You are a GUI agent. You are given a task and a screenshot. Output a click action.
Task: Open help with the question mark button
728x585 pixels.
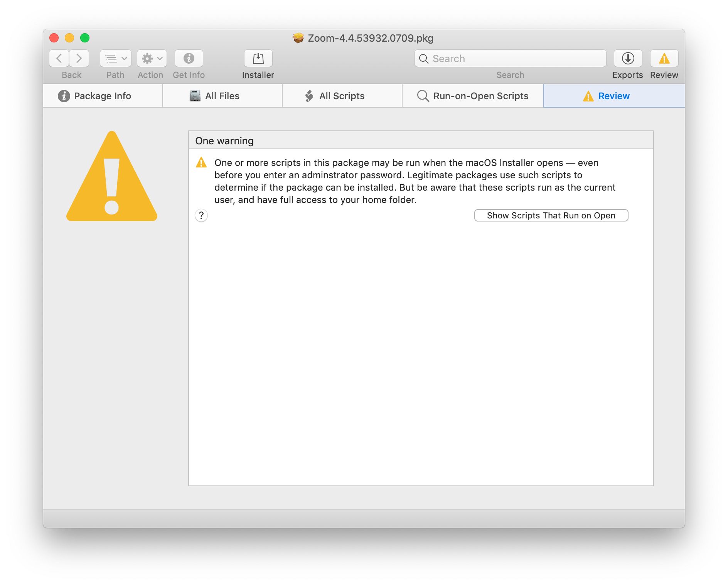click(x=201, y=215)
